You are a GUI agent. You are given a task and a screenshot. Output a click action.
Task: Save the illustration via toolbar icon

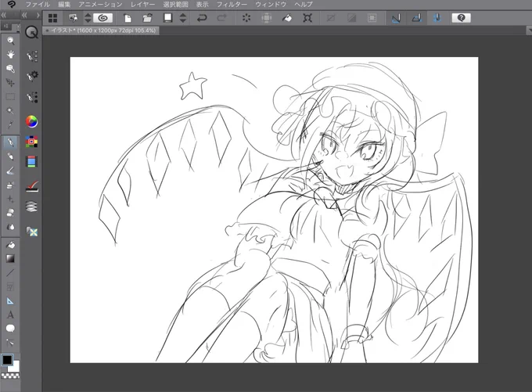tap(167, 18)
